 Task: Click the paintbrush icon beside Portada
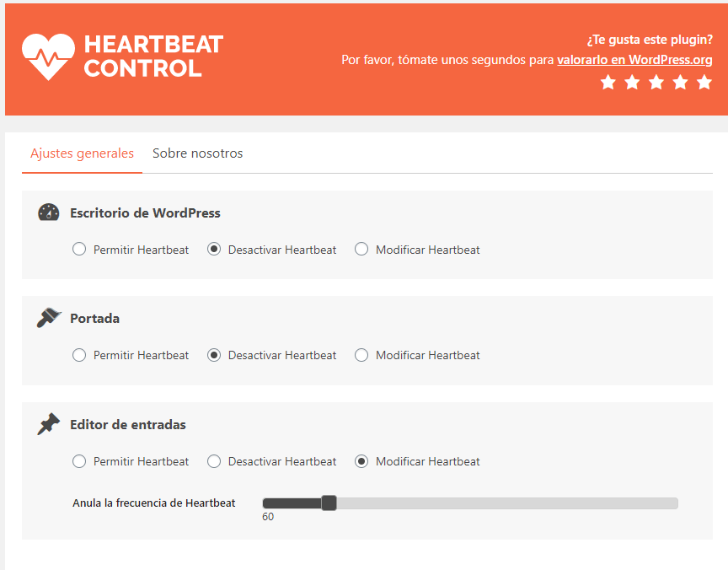(x=49, y=318)
